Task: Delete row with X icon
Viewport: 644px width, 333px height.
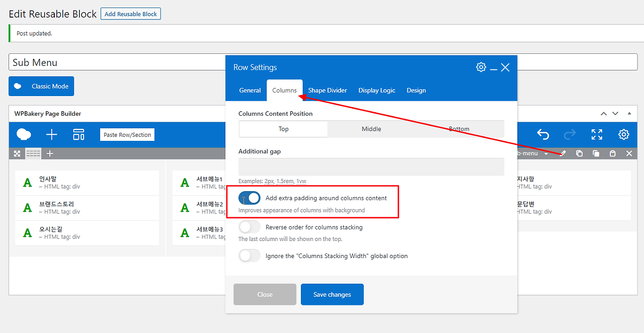Action: [x=629, y=153]
